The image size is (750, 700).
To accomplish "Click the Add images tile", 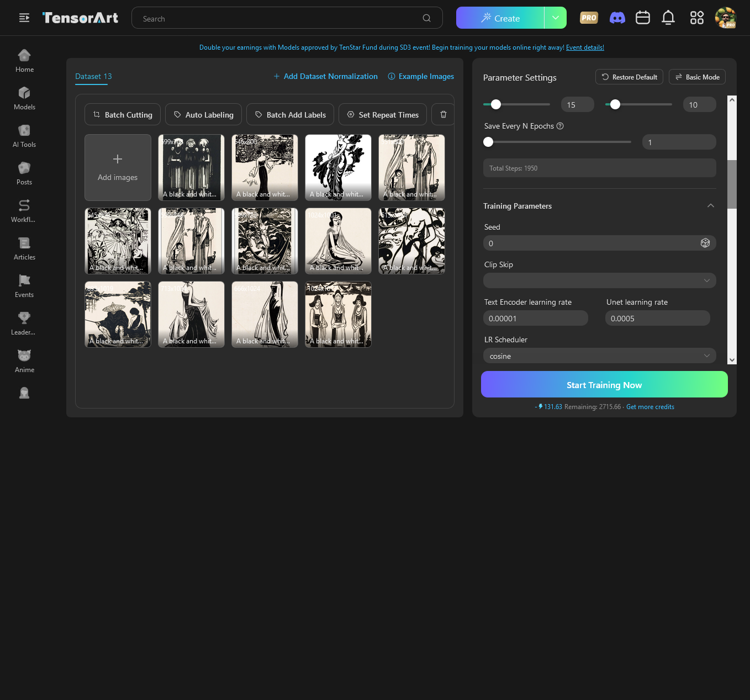I will click(118, 168).
